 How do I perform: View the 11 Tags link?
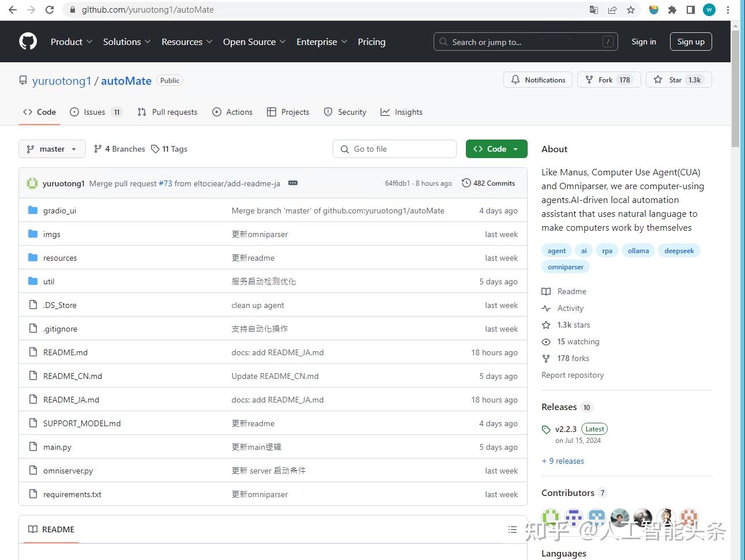tap(169, 149)
